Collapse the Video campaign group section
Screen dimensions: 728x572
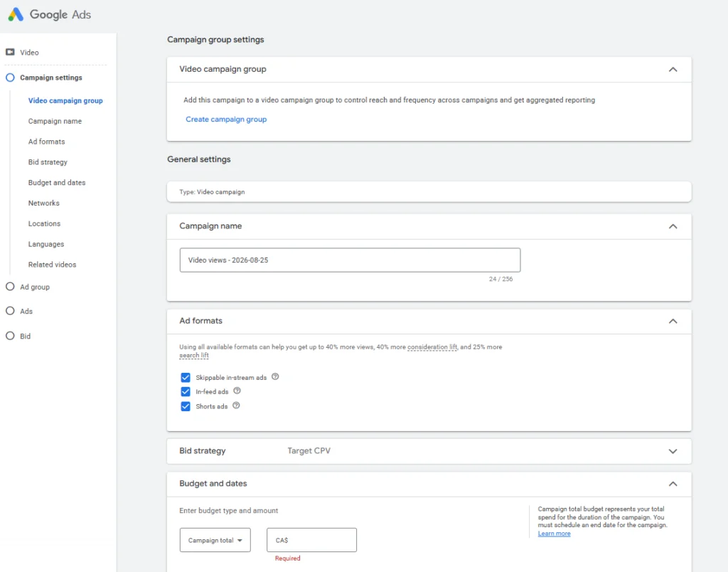[x=673, y=69]
